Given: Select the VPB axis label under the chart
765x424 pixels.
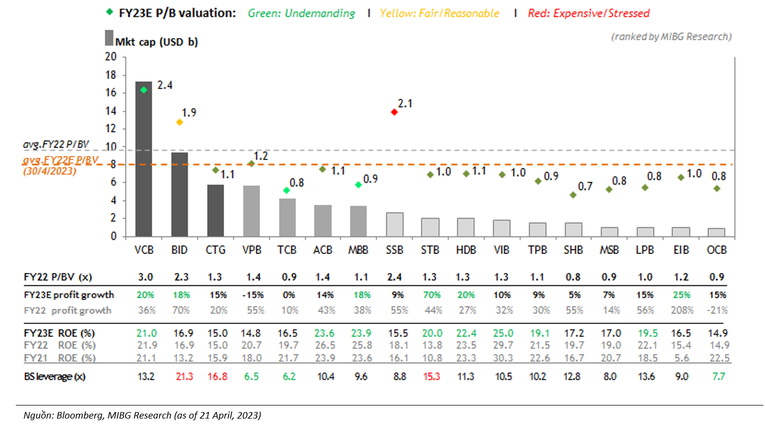Looking at the screenshot, I should (x=252, y=250).
